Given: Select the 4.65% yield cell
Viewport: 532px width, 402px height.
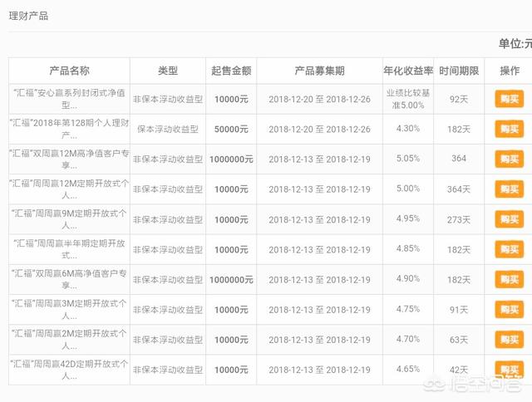Looking at the screenshot, I should tap(408, 369).
